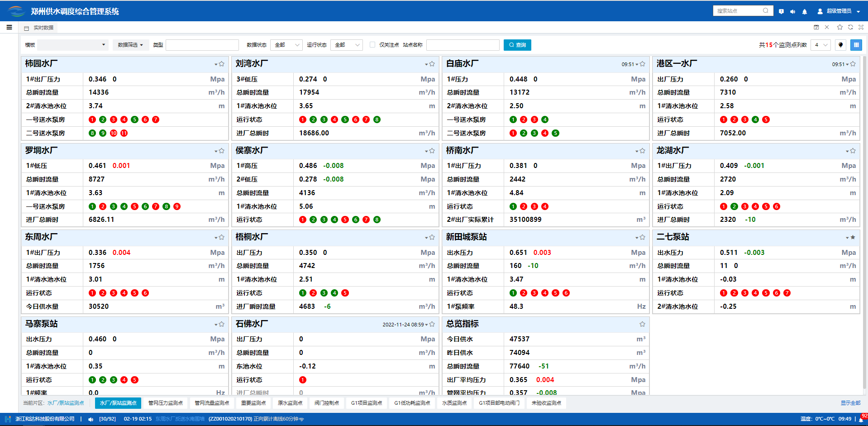
Task: Click the exclamation message icon in header
Action: click(781, 11)
